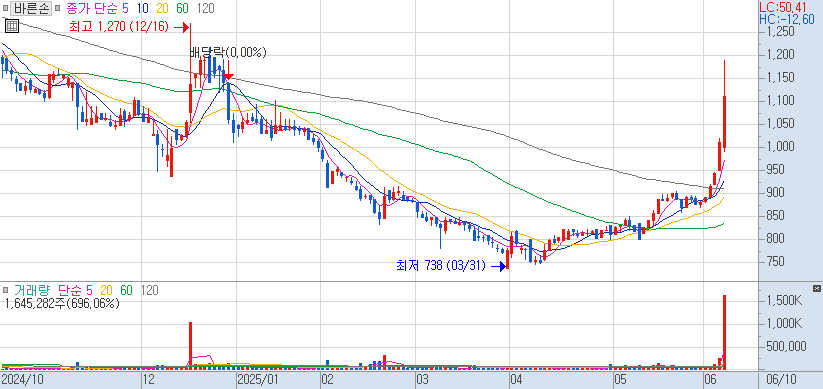Click the 1,645,282주(696,06%) volume readout
823x389 pixels.
point(62,303)
